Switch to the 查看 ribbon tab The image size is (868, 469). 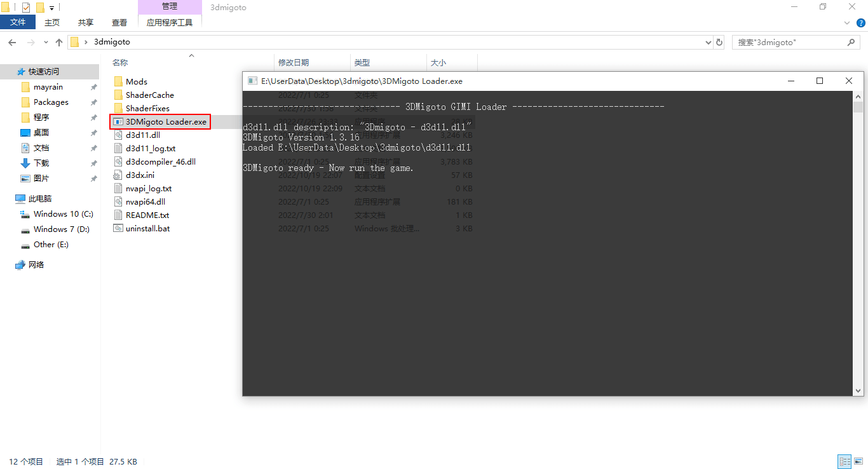pos(119,22)
